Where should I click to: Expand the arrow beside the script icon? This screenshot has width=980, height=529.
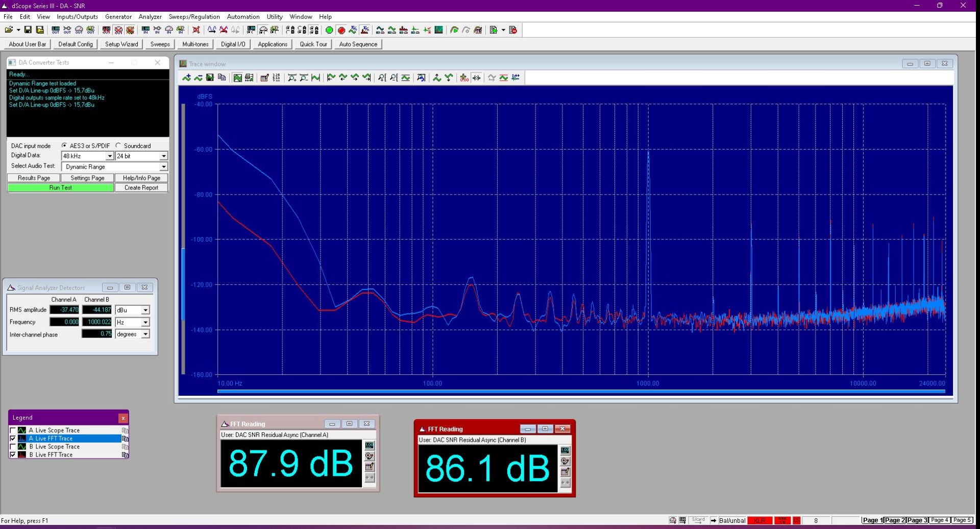(x=503, y=30)
